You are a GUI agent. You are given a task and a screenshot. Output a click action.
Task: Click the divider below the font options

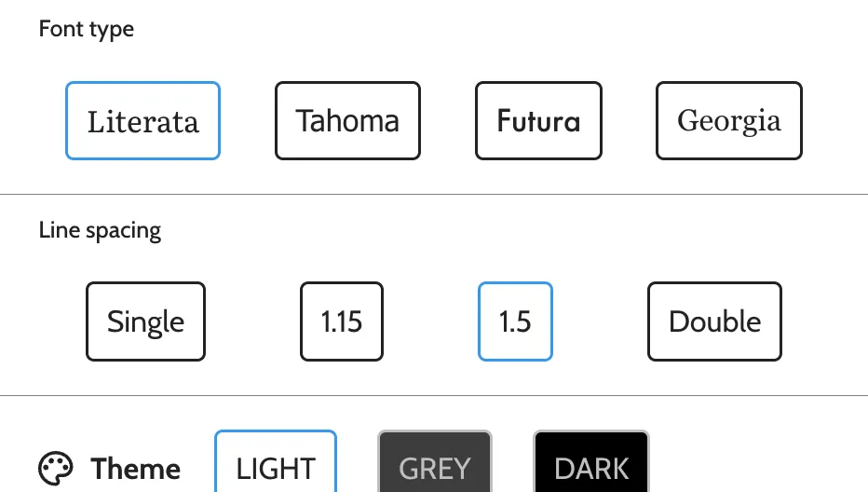tap(434, 195)
